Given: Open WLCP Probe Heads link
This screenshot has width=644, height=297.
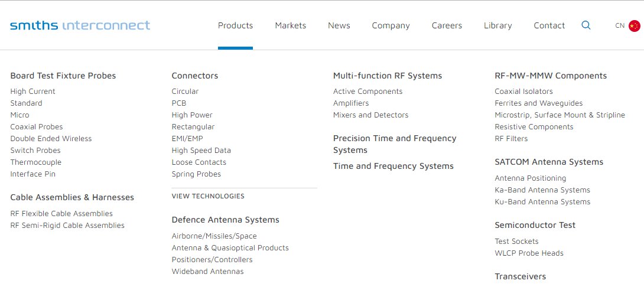Looking at the screenshot, I should tap(529, 253).
